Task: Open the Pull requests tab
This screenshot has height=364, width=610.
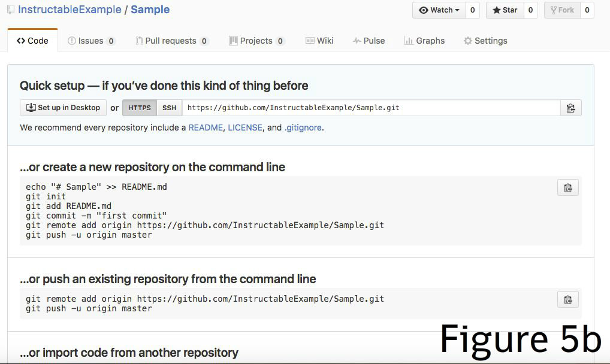Action: point(173,41)
